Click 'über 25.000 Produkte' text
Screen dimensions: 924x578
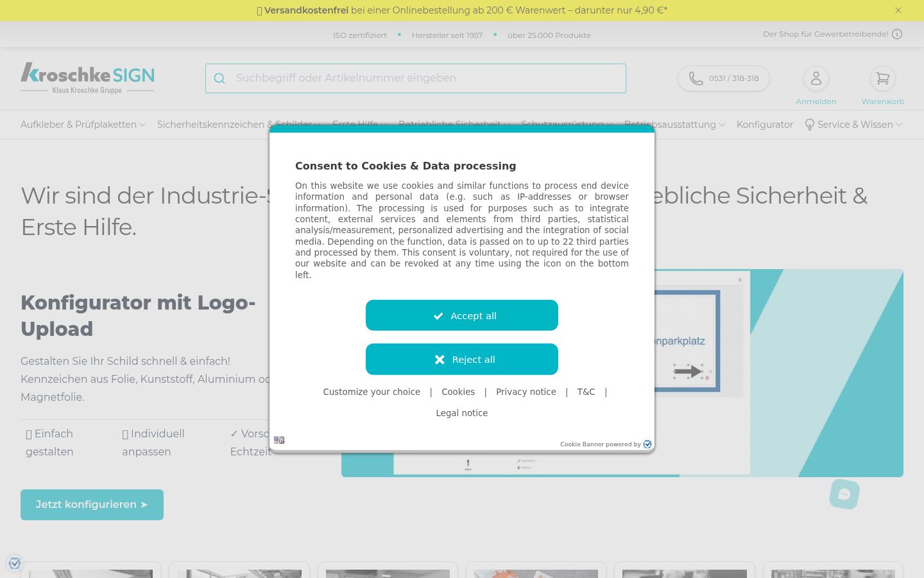click(549, 35)
